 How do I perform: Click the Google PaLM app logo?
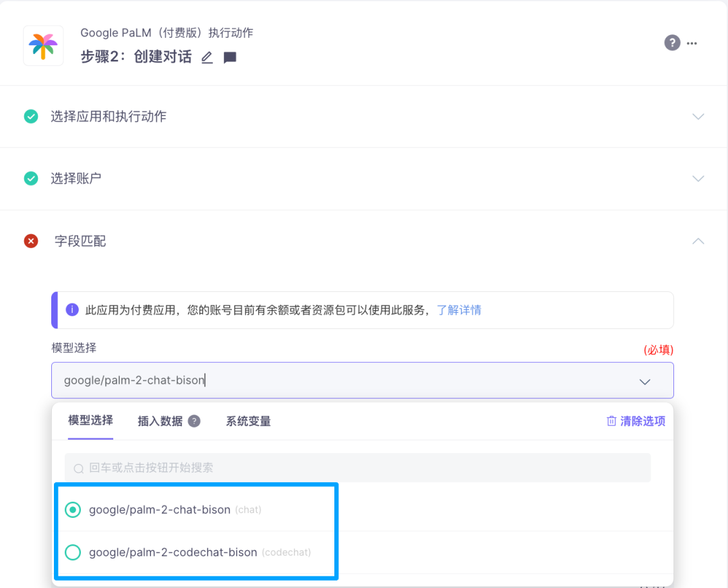click(43, 46)
